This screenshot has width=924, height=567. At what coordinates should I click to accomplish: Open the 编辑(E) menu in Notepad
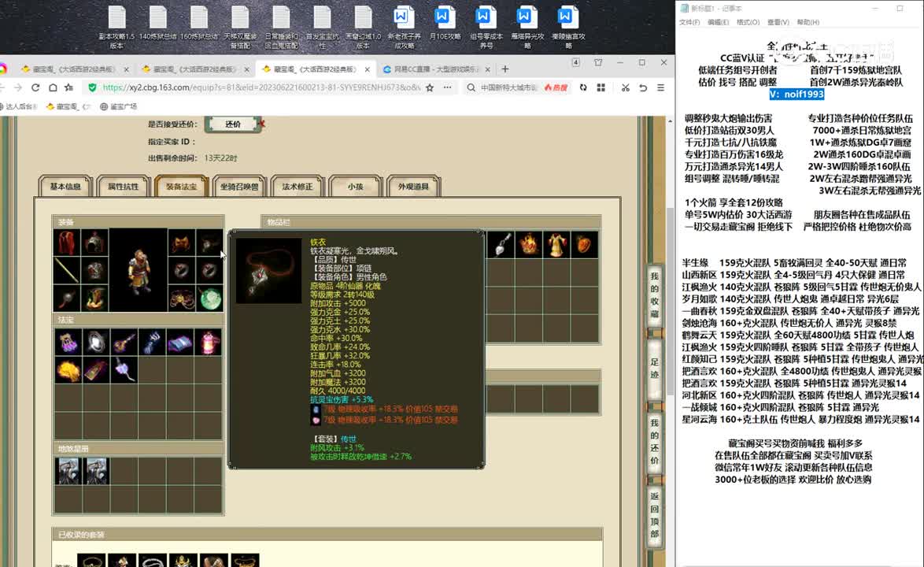click(718, 22)
